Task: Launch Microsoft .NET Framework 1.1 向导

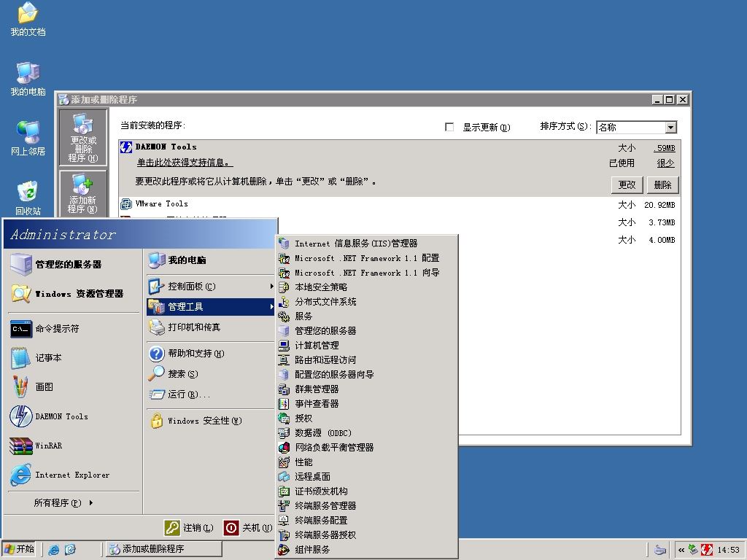Action: click(367, 273)
